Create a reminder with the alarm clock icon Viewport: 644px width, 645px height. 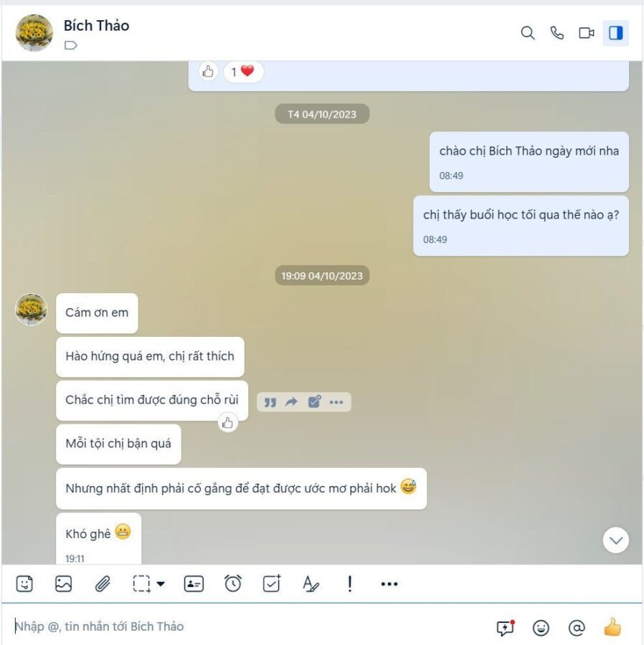[x=233, y=583]
